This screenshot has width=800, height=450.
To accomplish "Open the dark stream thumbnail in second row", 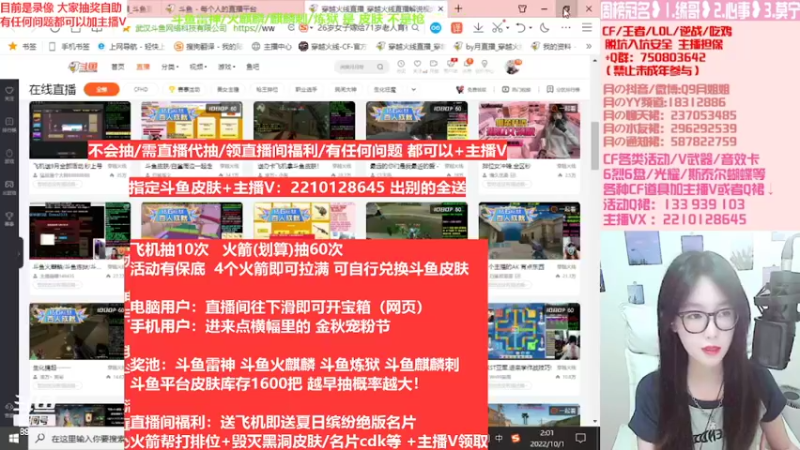I will coord(80,231).
